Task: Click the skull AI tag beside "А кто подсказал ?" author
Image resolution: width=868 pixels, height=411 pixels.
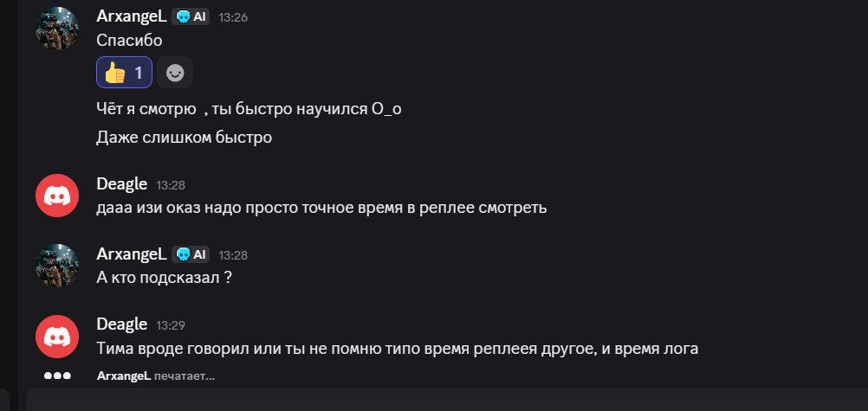Action: (191, 254)
